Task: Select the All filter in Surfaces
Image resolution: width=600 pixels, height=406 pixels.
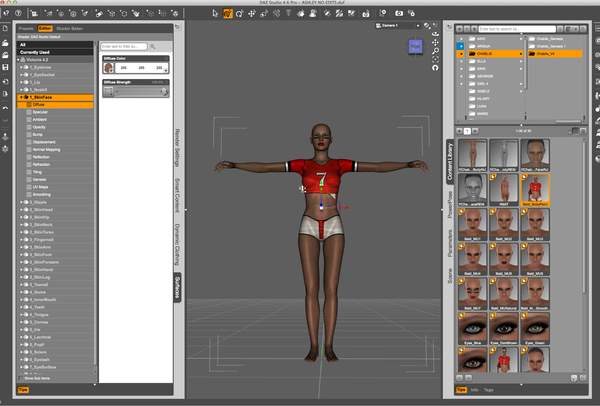Action: point(55,45)
